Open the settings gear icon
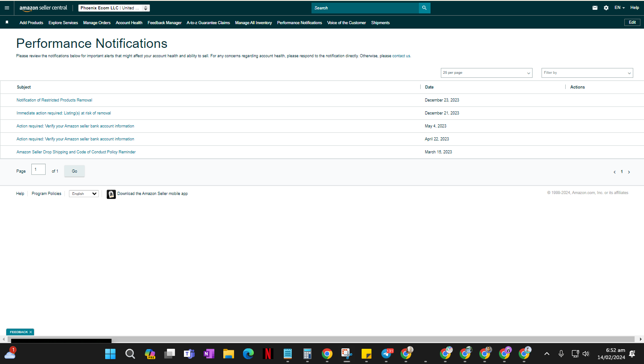 click(x=606, y=8)
